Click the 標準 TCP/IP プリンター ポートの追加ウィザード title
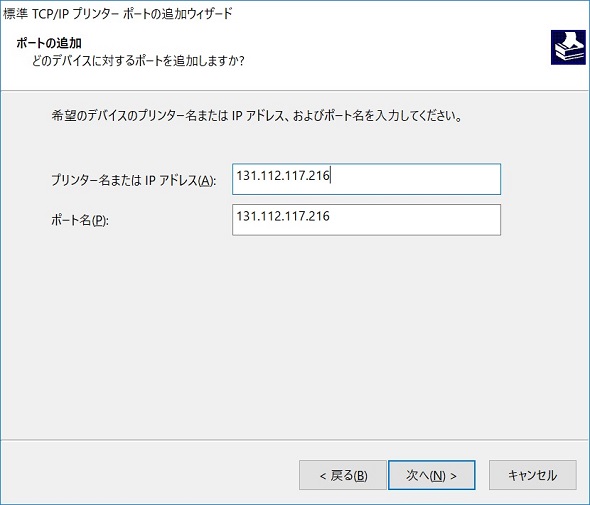 [x=118, y=14]
